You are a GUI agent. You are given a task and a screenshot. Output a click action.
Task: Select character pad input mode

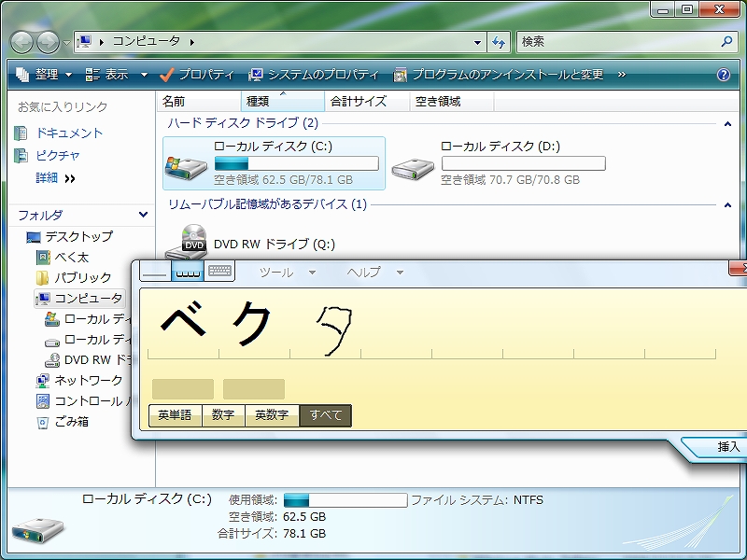(x=188, y=272)
